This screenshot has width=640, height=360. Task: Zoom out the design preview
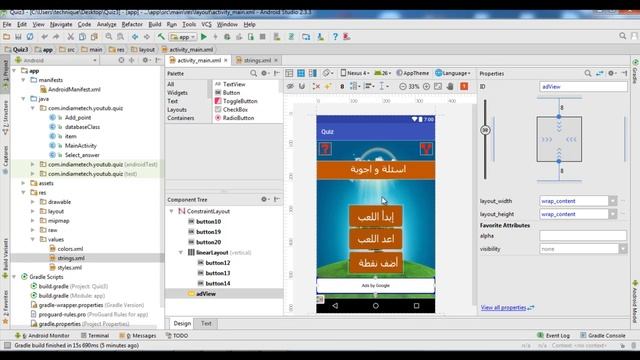[x=403, y=86]
